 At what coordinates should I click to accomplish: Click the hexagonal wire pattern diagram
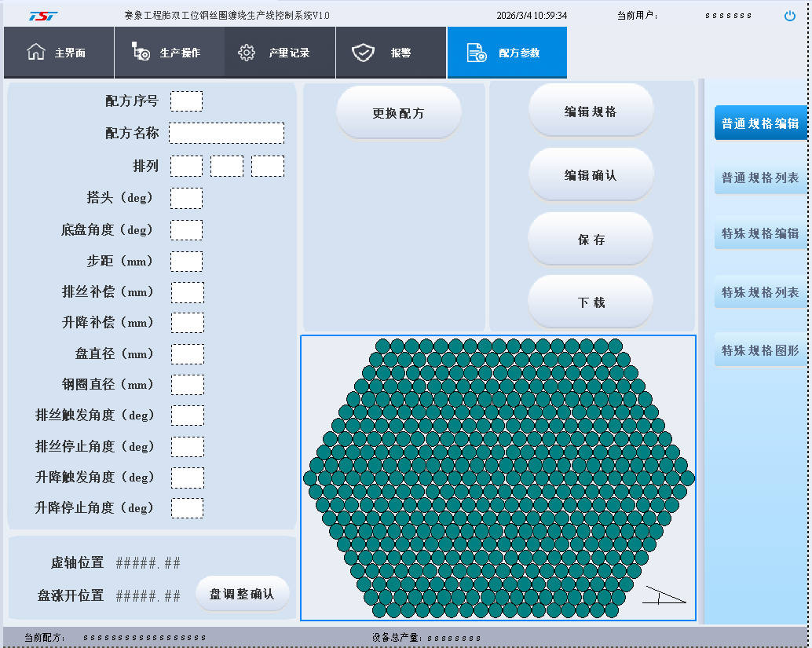click(x=498, y=478)
